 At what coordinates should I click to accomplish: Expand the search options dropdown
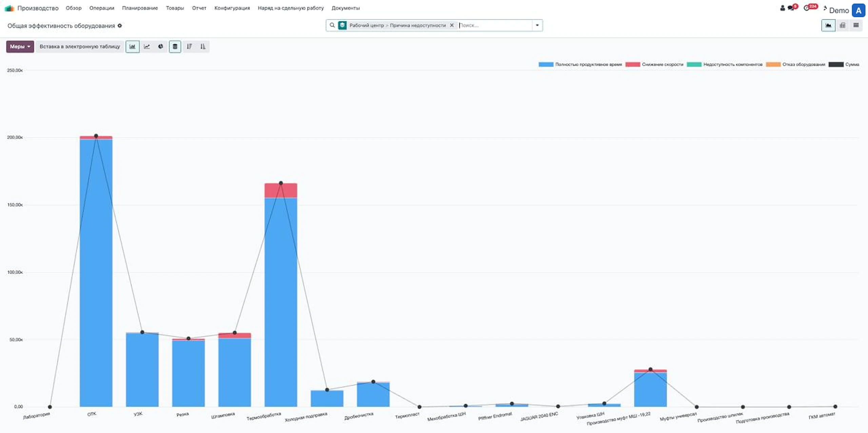point(537,25)
